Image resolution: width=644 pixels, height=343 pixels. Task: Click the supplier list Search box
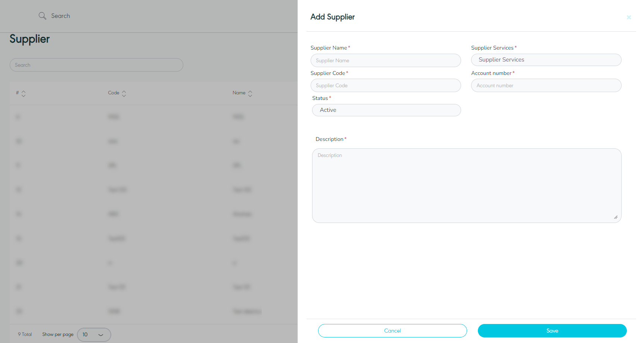click(x=96, y=65)
